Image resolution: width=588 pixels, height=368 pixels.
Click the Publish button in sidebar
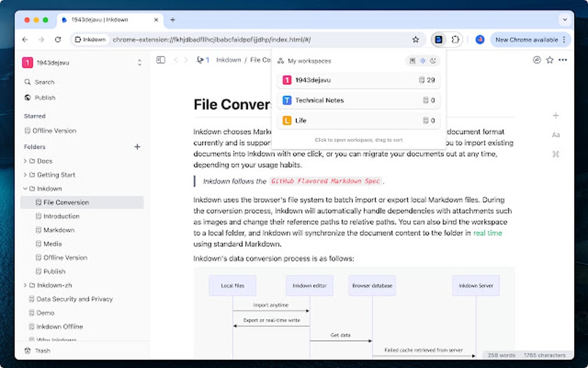click(45, 98)
